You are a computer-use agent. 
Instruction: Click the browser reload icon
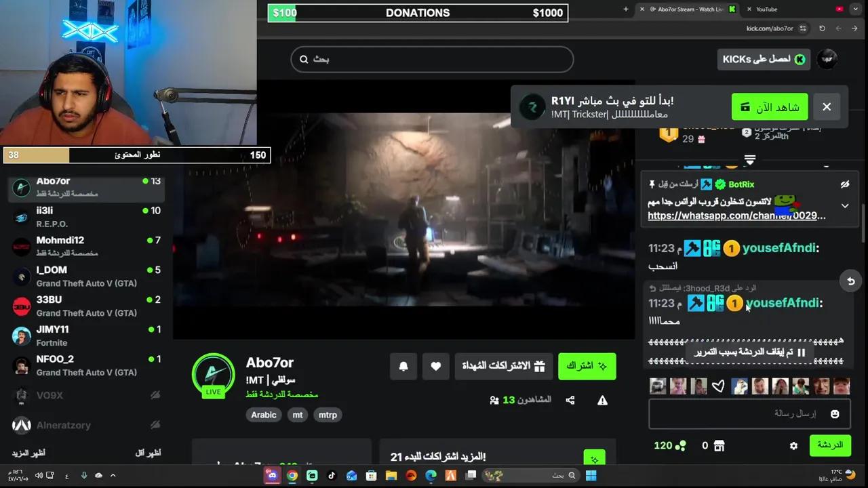coord(822,28)
